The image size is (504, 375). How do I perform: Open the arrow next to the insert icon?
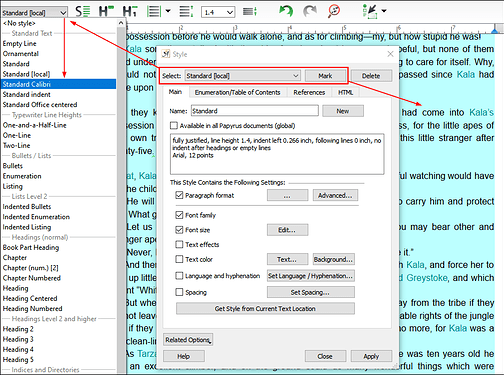point(384,11)
